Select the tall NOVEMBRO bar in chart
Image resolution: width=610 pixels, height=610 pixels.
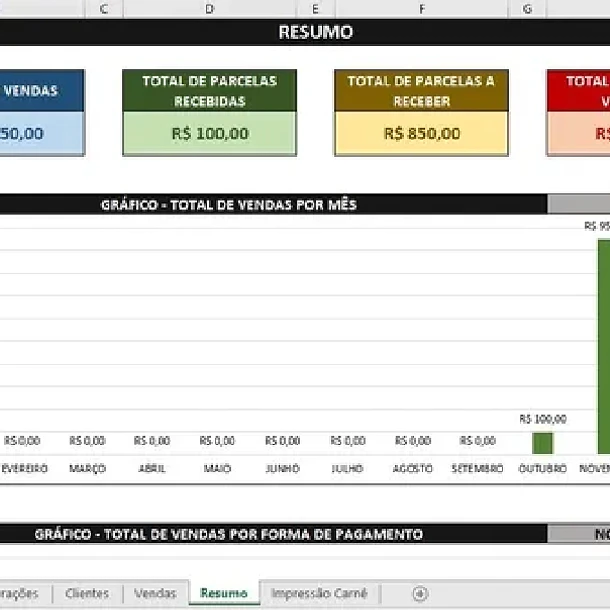coord(604,347)
